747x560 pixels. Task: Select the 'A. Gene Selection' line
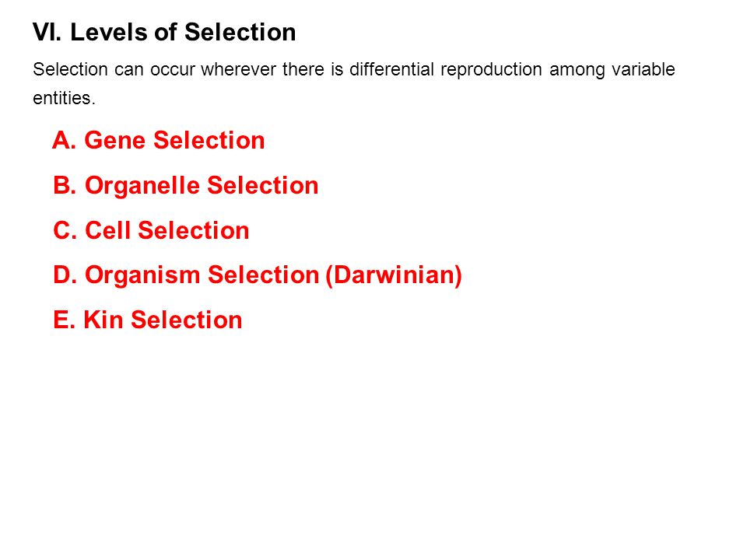pyautogui.click(x=158, y=140)
